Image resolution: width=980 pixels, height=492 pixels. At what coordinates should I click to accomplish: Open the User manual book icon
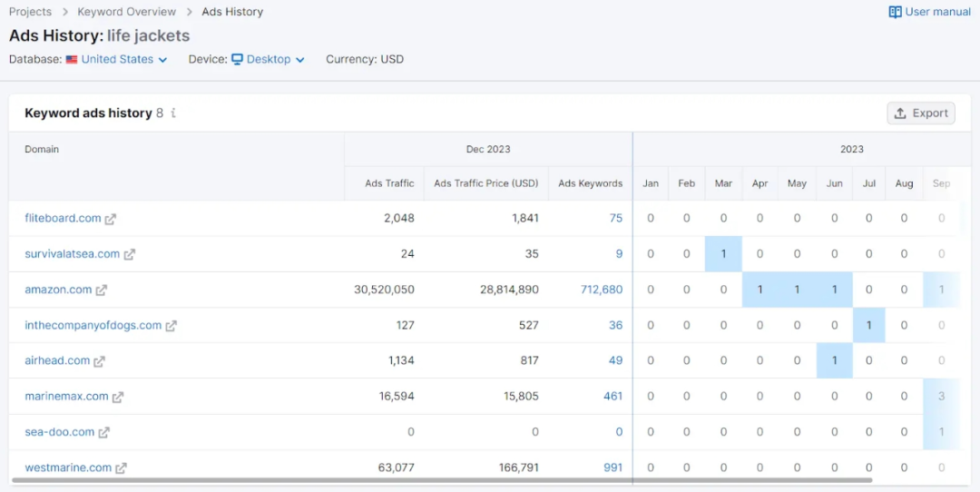[x=896, y=12]
